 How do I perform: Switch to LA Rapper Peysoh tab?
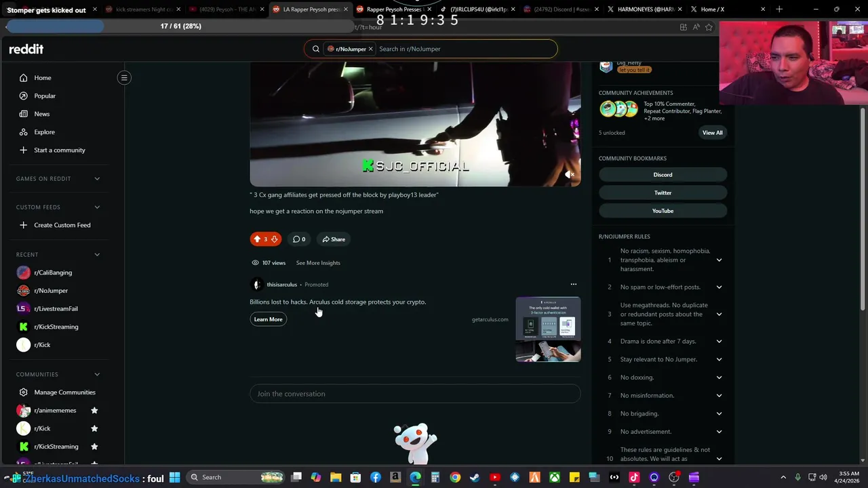[310, 9]
